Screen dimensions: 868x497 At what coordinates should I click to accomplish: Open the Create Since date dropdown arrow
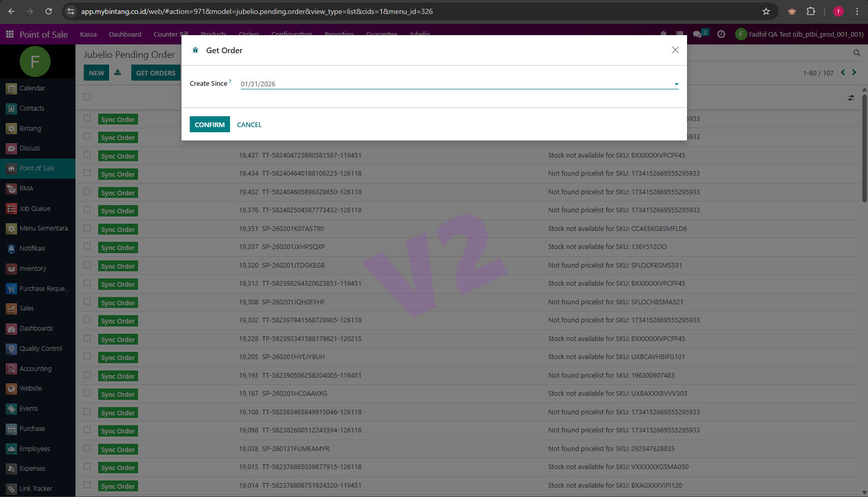[676, 84]
